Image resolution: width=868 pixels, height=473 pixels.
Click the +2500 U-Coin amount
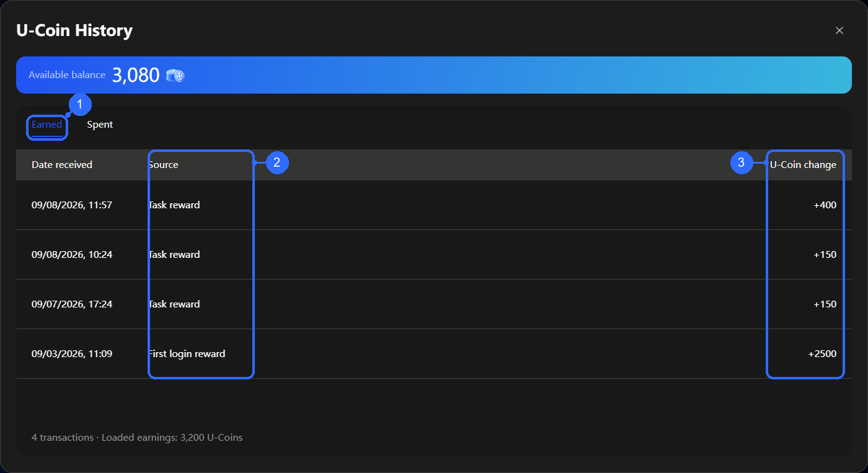pyautogui.click(x=822, y=354)
